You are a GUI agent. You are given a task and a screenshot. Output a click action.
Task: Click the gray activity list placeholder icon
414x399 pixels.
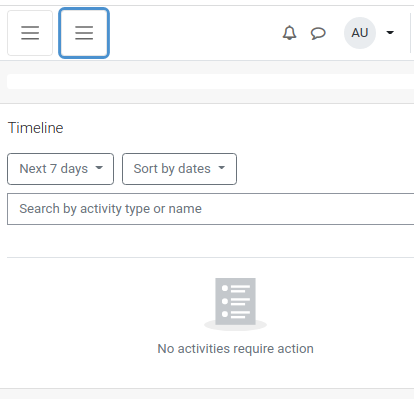pos(235,304)
